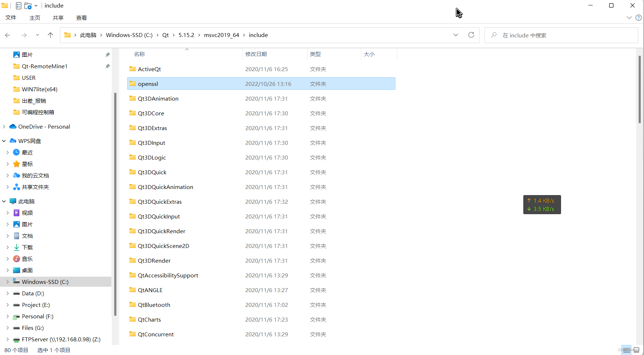Open the quick access toolbar customize dropdown
644x355 pixels.
click(x=36, y=6)
